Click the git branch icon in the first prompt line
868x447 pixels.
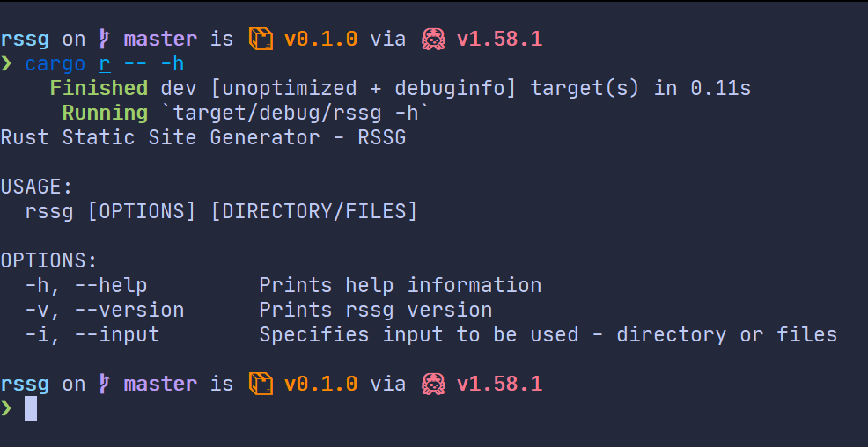point(105,40)
